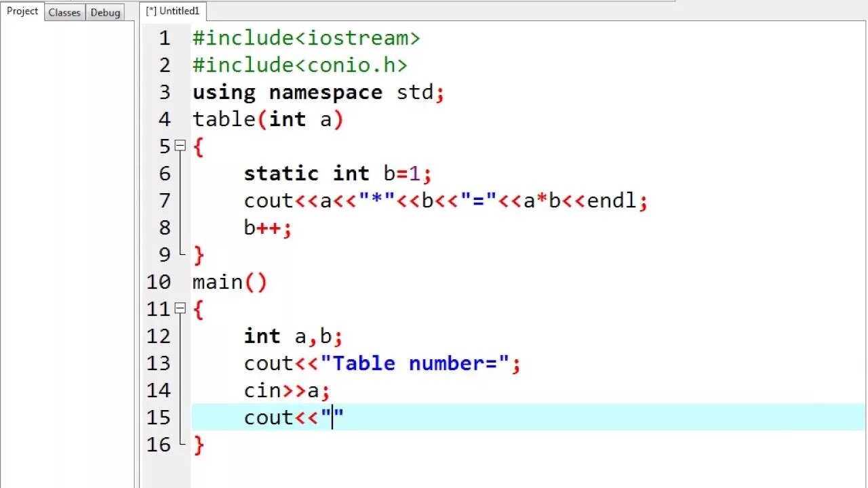The height and width of the screenshot is (488, 868).
Task: Click line number 13 in the gutter
Action: [x=159, y=363]
